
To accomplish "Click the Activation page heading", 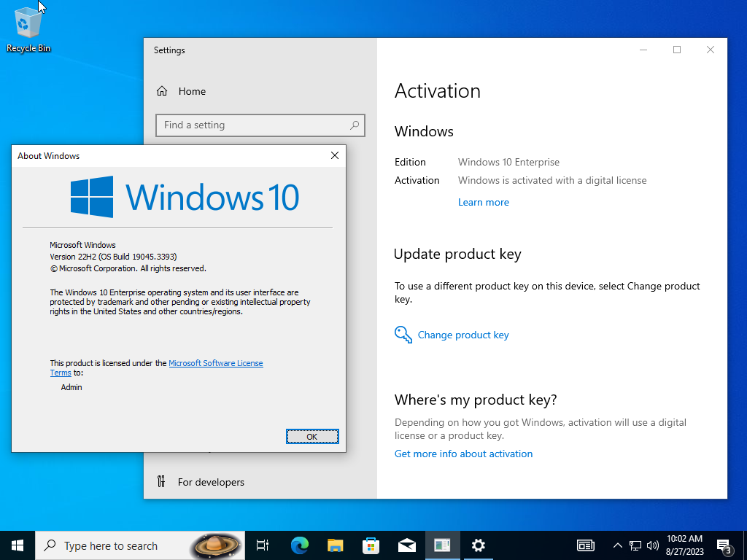I will pos(438,91).
